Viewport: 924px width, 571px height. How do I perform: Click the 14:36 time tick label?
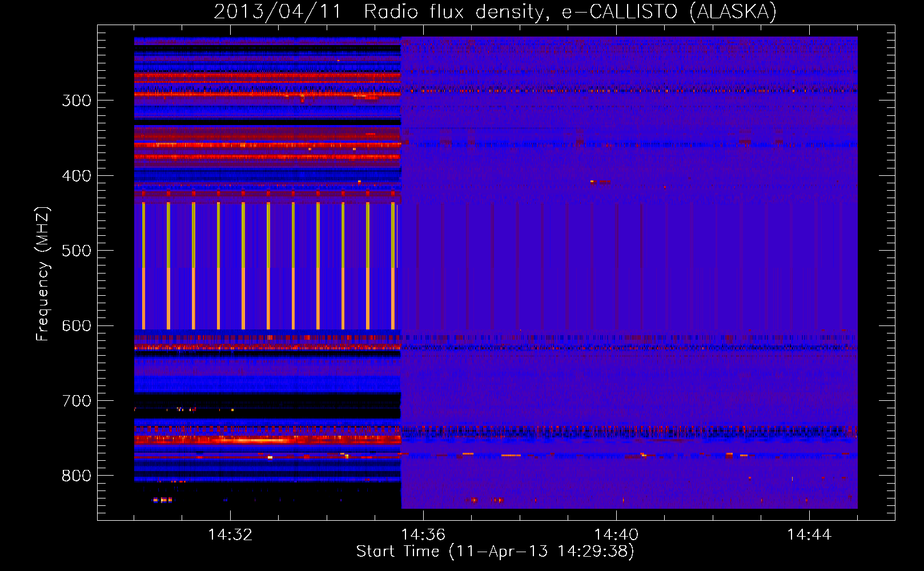[x=423, y=535]
